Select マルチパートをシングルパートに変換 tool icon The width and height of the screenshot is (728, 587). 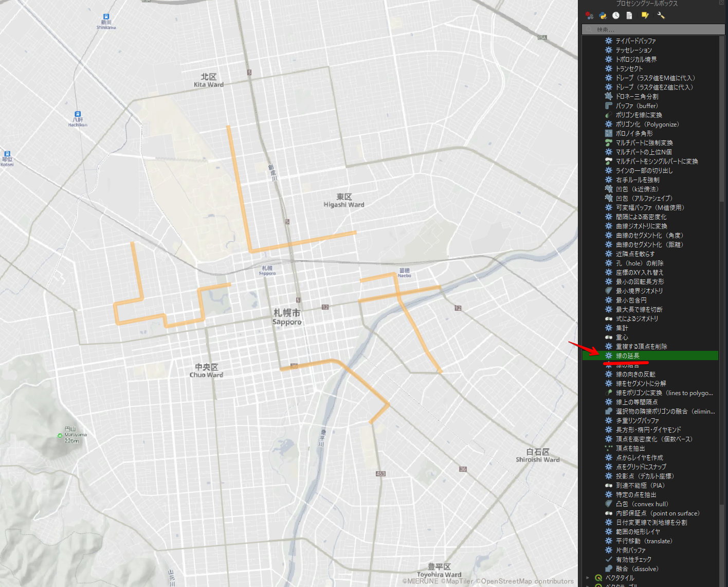(609, 162)
